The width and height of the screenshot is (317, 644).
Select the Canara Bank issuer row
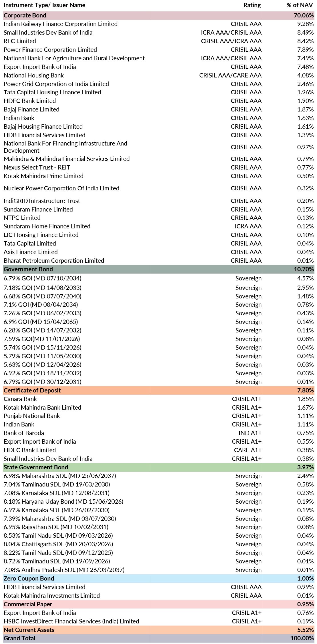click(20, 399)
